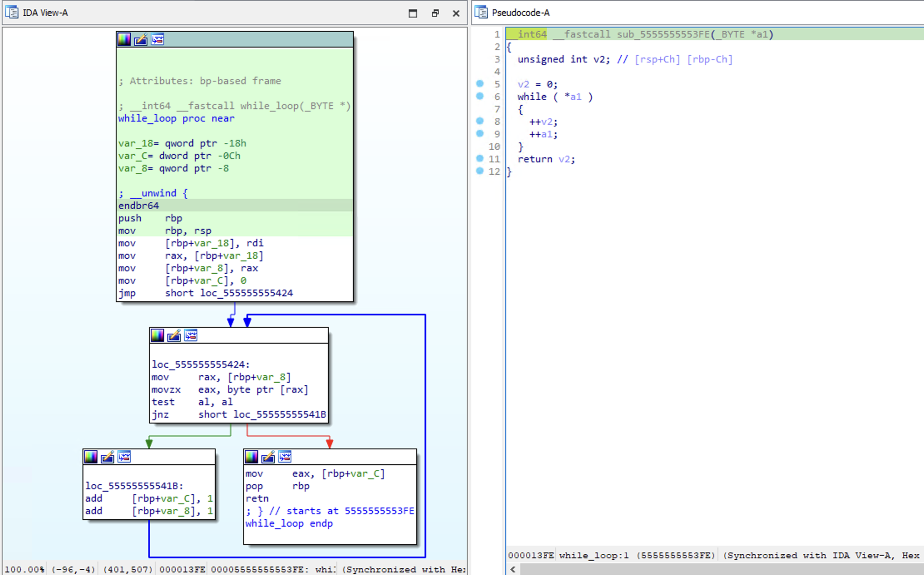Click the pencil icon on the loc_55555555541B node
924x575 pixels.
pyautogui.click(x=107, y=457)
